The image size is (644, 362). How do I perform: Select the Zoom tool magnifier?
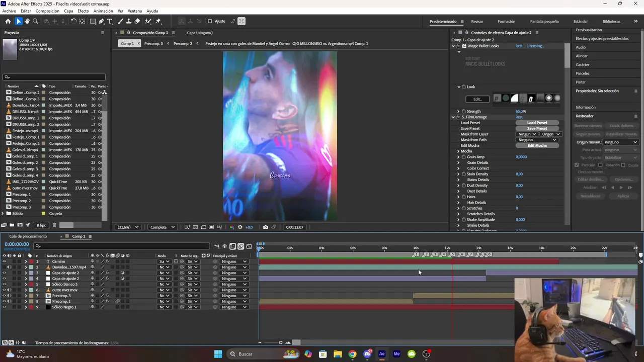tap(35, 21)
